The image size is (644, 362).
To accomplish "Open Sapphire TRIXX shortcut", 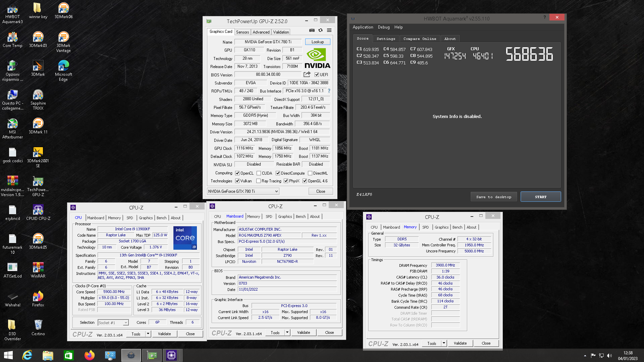I will coord(38,100).
